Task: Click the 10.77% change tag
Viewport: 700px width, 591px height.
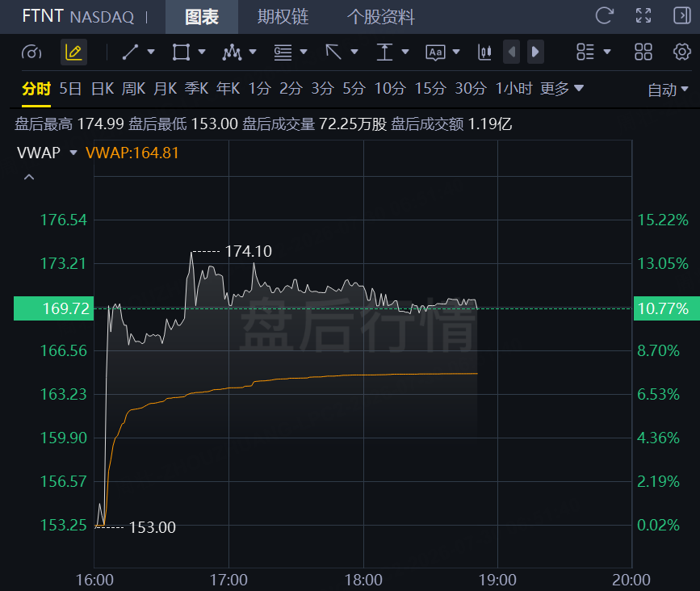Action: (x=667, y=308)
